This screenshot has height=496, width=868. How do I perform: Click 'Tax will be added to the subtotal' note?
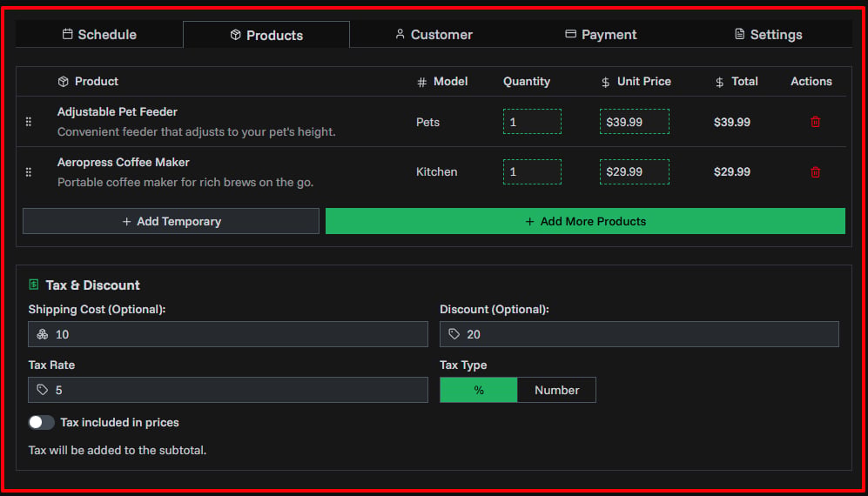(x=118, y=450)
